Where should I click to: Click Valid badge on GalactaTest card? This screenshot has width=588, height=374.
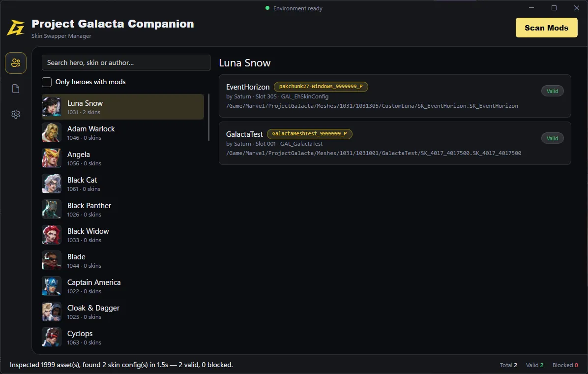[x=553, y=138]
